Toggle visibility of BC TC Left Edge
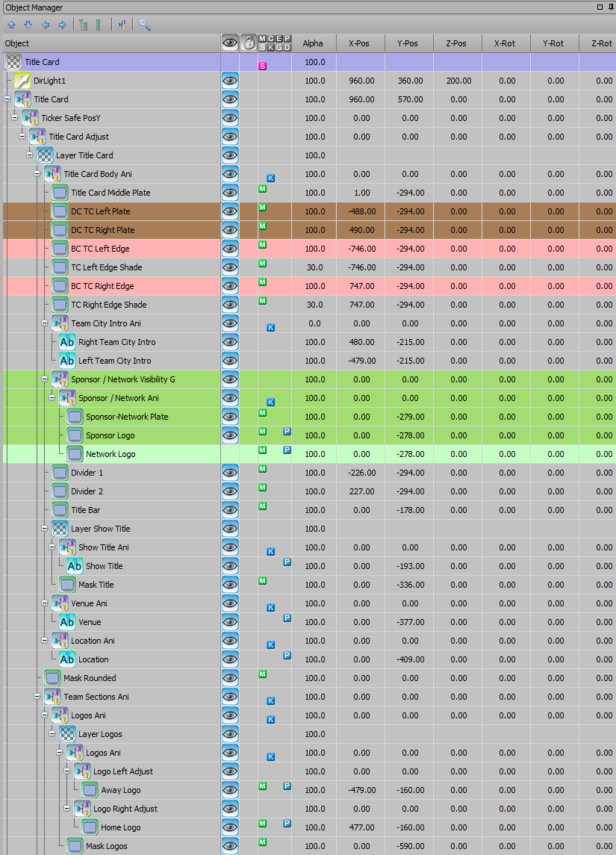Viewport: 616px width, 855px height. 230,249
